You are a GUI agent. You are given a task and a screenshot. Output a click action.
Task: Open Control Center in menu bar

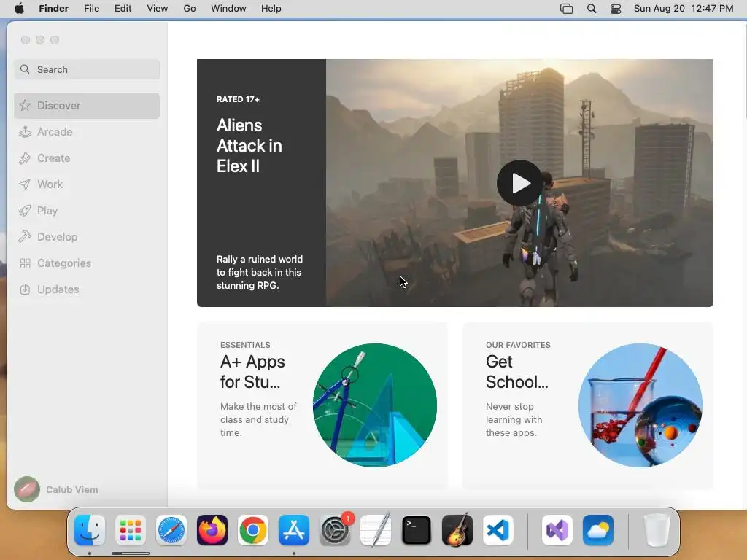click(x=616, y=9)
